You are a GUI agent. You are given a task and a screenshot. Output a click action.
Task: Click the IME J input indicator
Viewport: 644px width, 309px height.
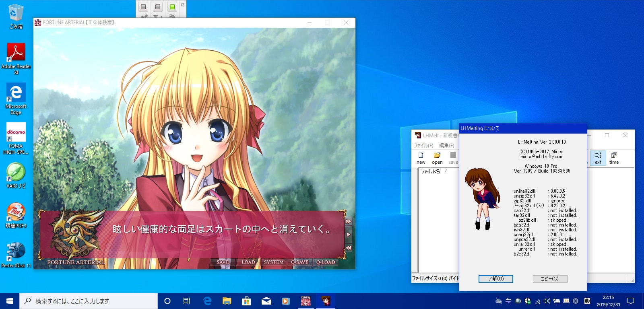tap(587, 301)
